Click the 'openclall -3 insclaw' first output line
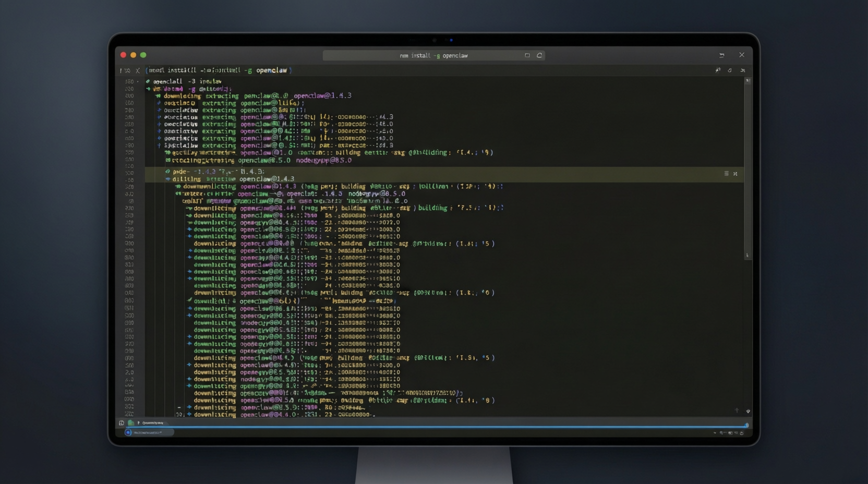The width and height of the screenshot is (868, 484). (x=187, y=81)
